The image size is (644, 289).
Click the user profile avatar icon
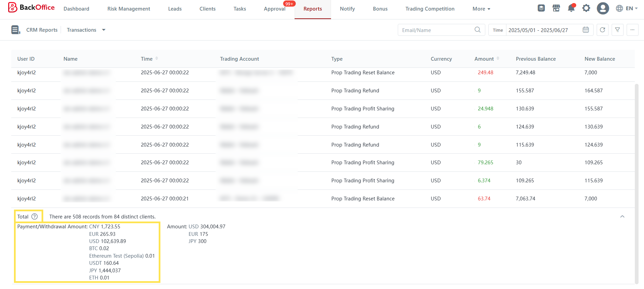click(x=602, y=8)
